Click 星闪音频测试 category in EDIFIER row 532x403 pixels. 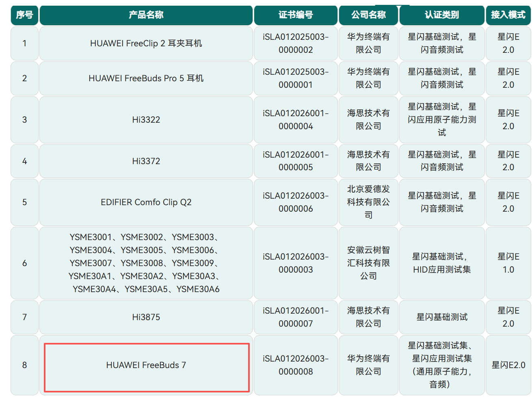point(442,202)
